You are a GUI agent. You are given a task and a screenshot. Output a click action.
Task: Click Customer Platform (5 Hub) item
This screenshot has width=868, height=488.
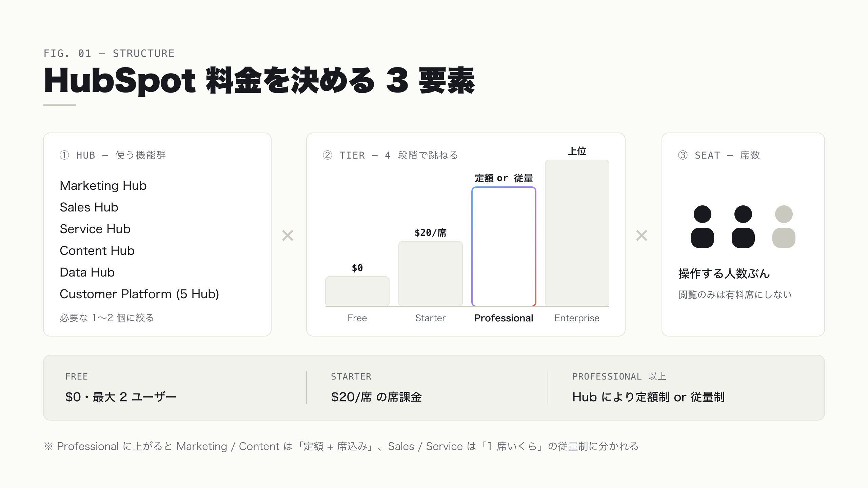139,294
